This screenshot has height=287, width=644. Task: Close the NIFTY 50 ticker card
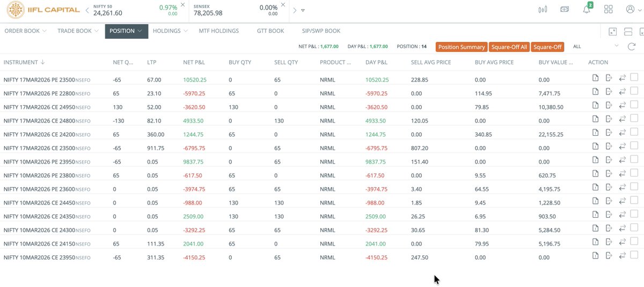pos(182,4)
